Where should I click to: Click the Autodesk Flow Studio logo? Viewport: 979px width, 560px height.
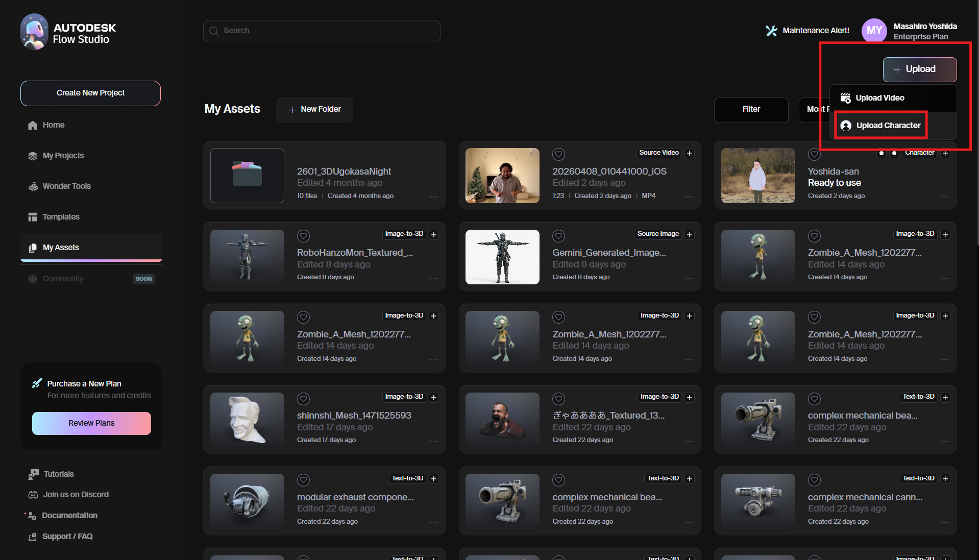(68, 33)
